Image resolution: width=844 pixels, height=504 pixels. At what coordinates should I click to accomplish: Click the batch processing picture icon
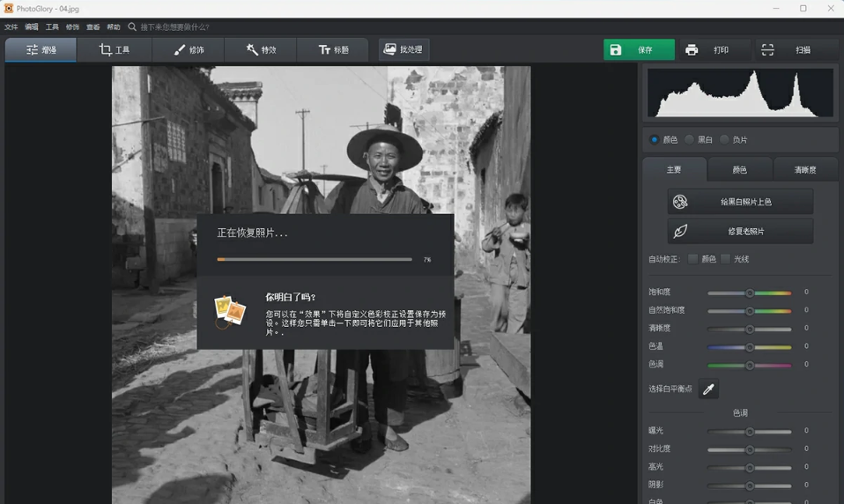tap(389, 49)
